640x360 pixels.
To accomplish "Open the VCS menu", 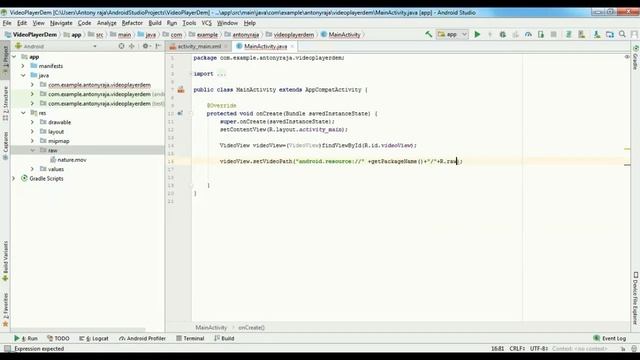I will (x=207, y=23).
